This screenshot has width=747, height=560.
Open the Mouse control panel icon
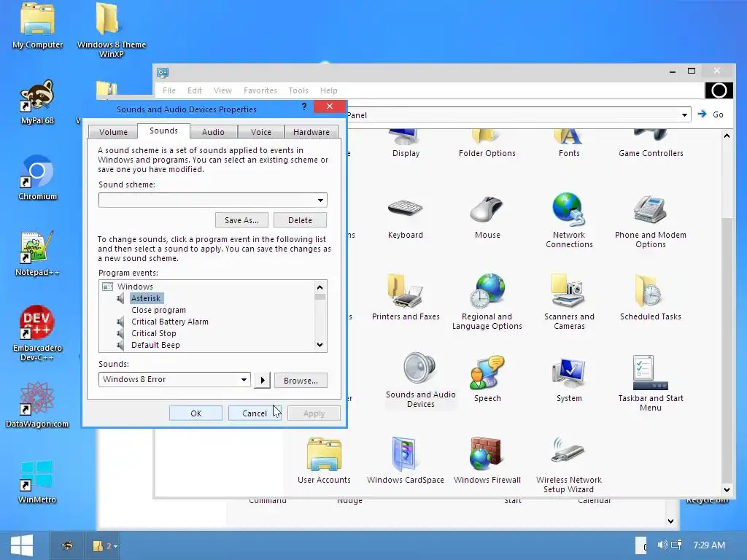coord(487,217)
